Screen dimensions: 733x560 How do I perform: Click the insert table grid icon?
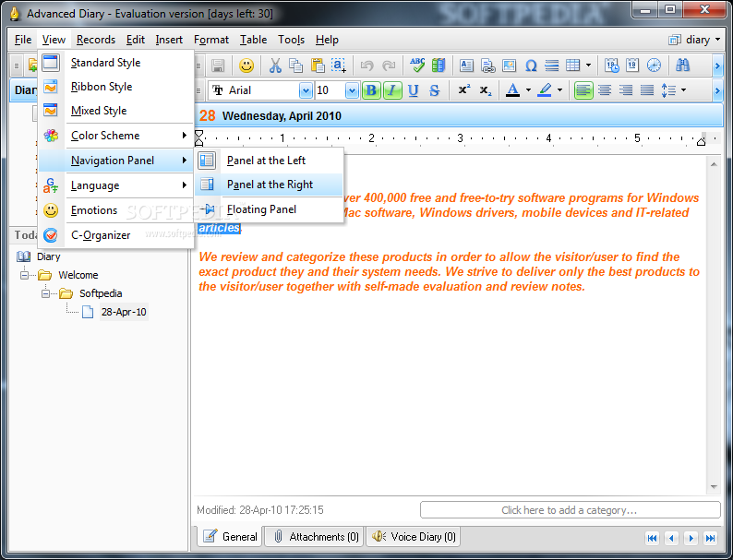click(x=572, y=66)
